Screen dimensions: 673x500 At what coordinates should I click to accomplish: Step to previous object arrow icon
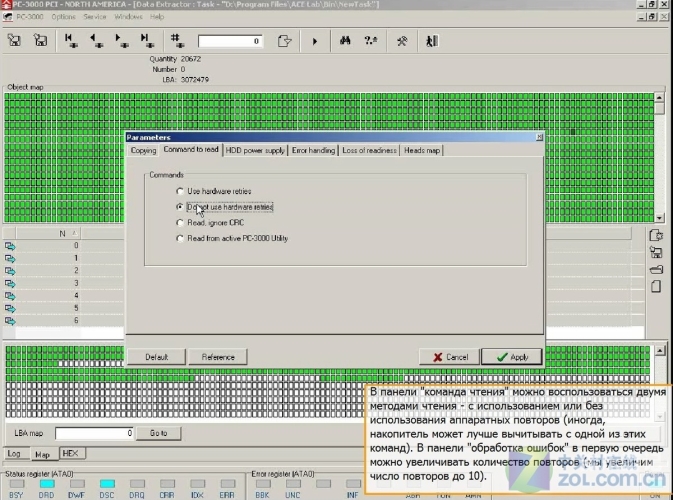click(96, 41)
